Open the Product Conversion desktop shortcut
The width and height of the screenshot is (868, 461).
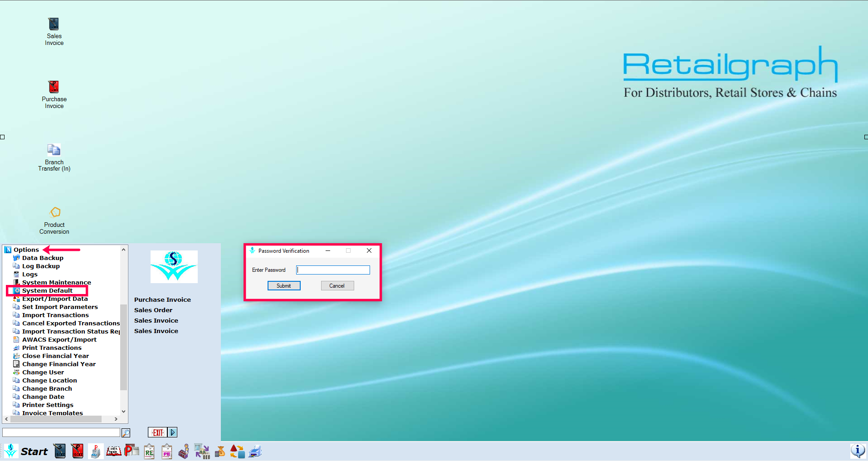[54, 221]
